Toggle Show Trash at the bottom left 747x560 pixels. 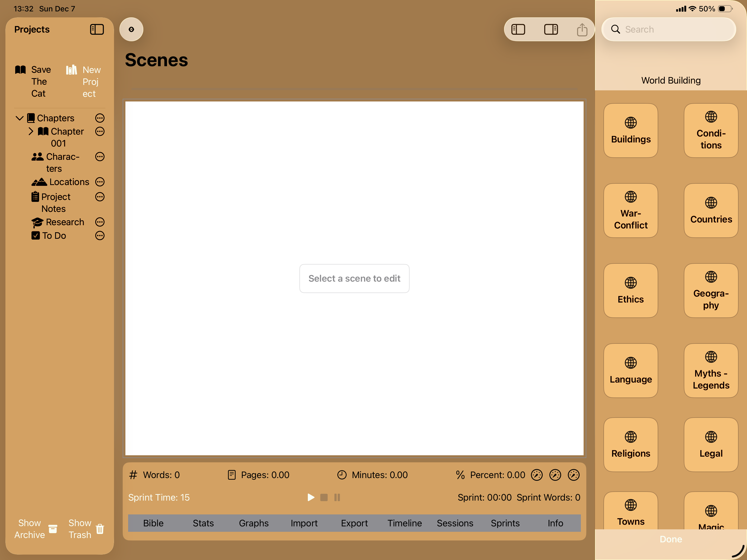click(x=80, y=528)
